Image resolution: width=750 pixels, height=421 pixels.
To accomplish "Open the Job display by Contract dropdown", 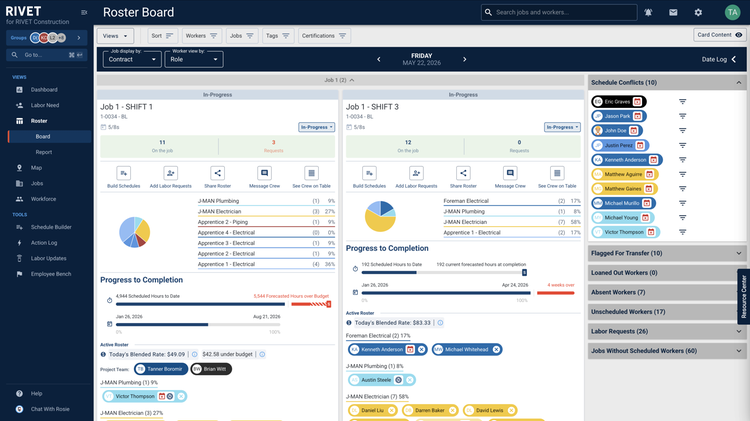I will click(132, 59).
